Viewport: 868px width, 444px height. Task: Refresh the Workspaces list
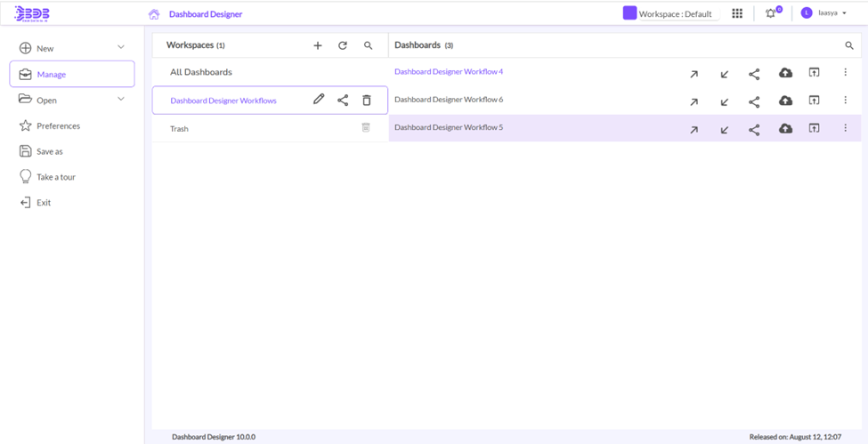coord(343,45)
